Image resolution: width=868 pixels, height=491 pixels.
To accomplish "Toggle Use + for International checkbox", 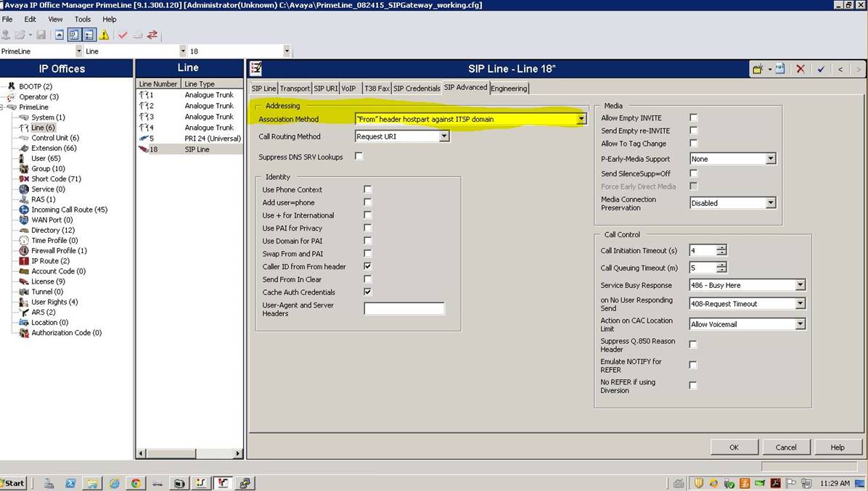I will [x=367, y=215].
